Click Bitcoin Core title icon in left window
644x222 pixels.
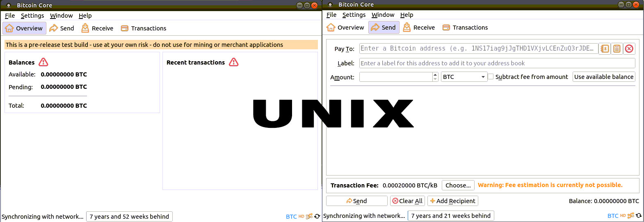8,5
